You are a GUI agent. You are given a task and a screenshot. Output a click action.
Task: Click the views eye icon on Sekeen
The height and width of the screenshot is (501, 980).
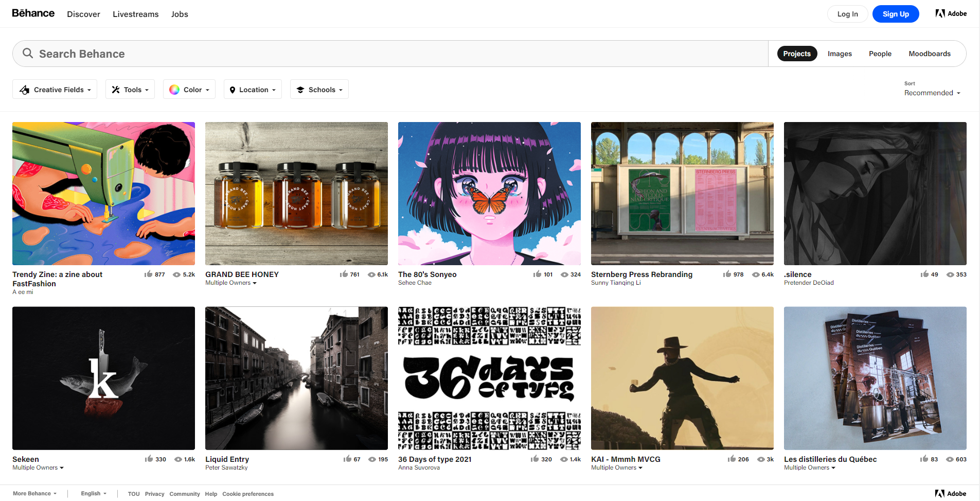[178, 459]
